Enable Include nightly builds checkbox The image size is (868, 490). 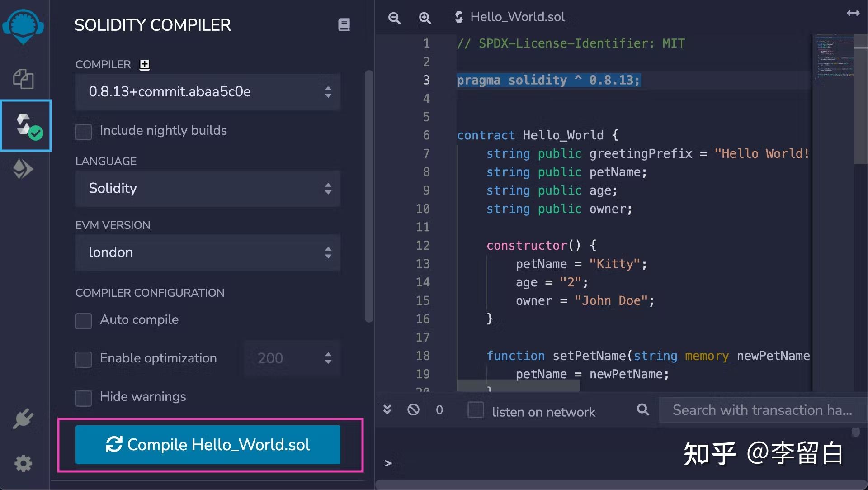click(84, 132)
